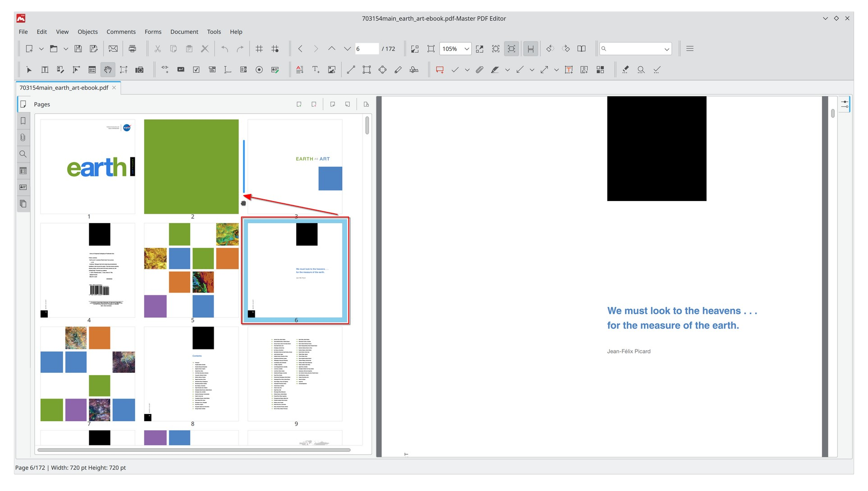The width and height of the screenshot is (868, 491).
Task: Click the Save document icon
Action: click(78, 49)
